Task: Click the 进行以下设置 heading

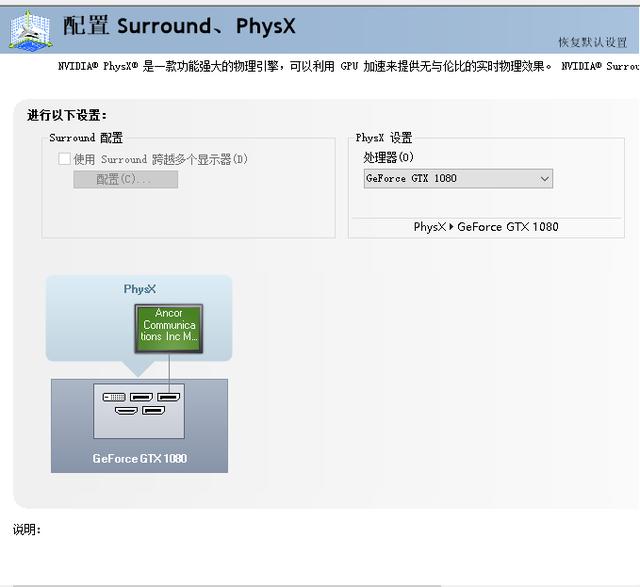Action: 67,116
